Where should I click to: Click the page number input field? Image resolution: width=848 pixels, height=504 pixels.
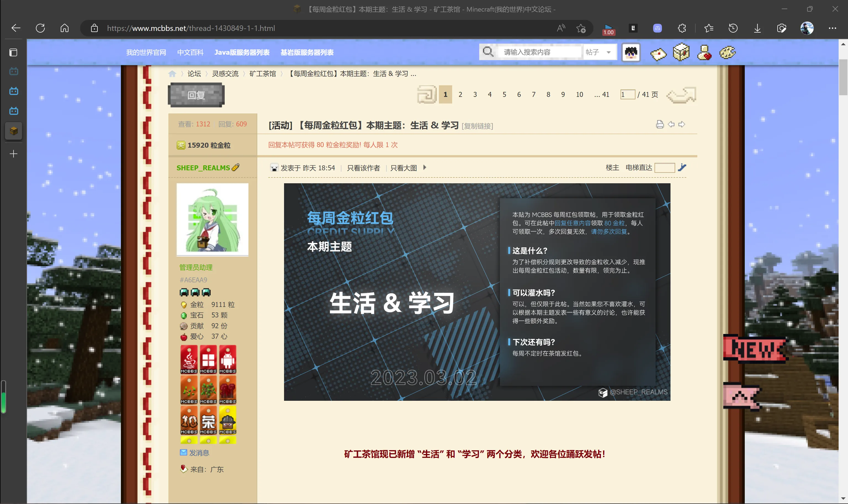tap(628, 94)
